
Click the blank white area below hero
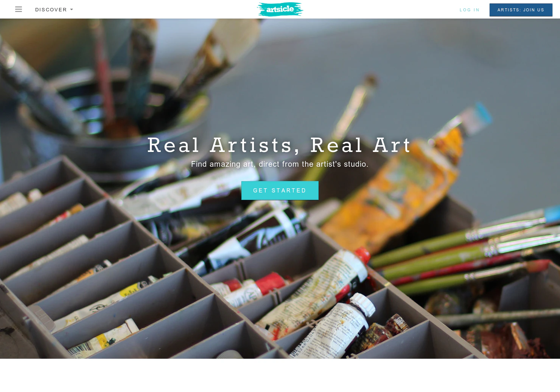280,375
